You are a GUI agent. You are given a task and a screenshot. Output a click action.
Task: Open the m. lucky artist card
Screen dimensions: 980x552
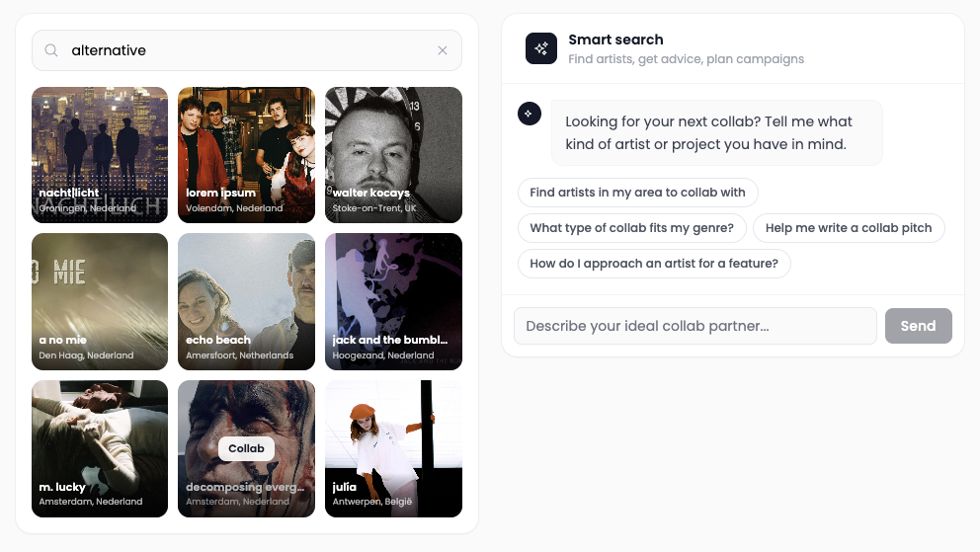coord(100,448)
